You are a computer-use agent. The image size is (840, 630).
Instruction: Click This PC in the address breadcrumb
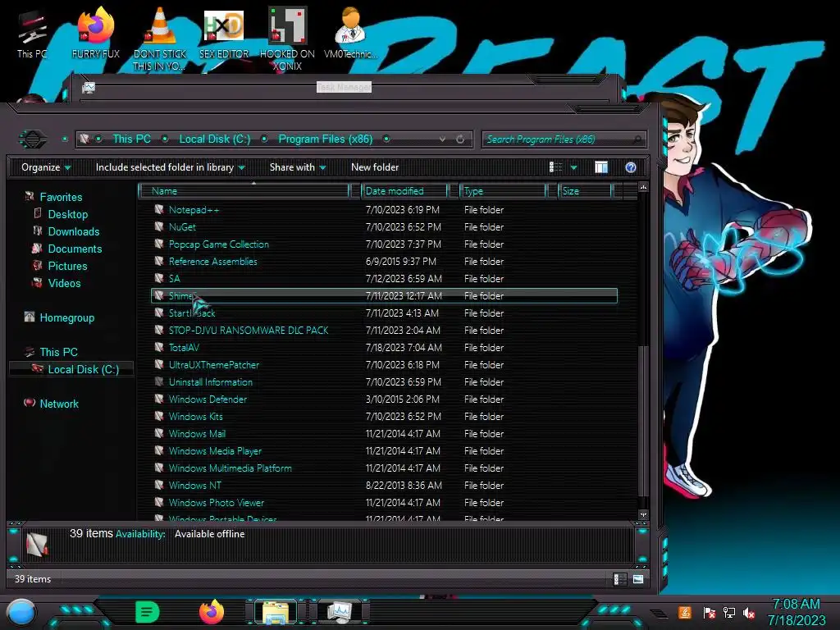132,139
